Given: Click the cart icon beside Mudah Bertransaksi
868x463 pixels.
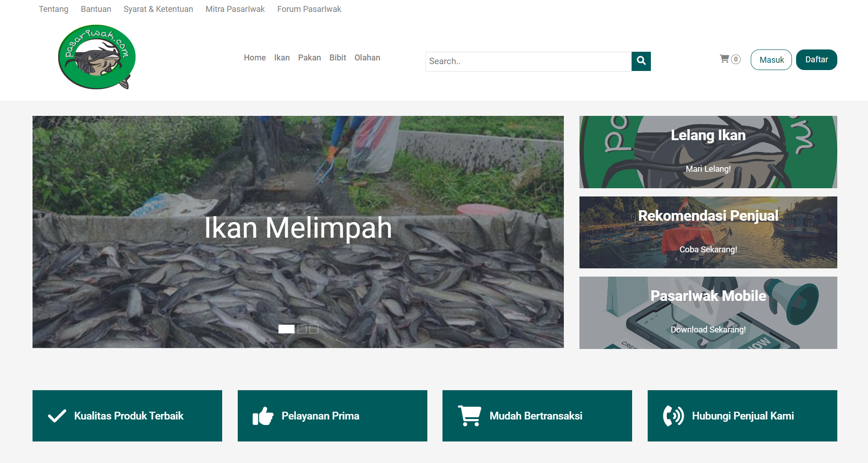Looking at the screenshot, I should pos(469,416).
